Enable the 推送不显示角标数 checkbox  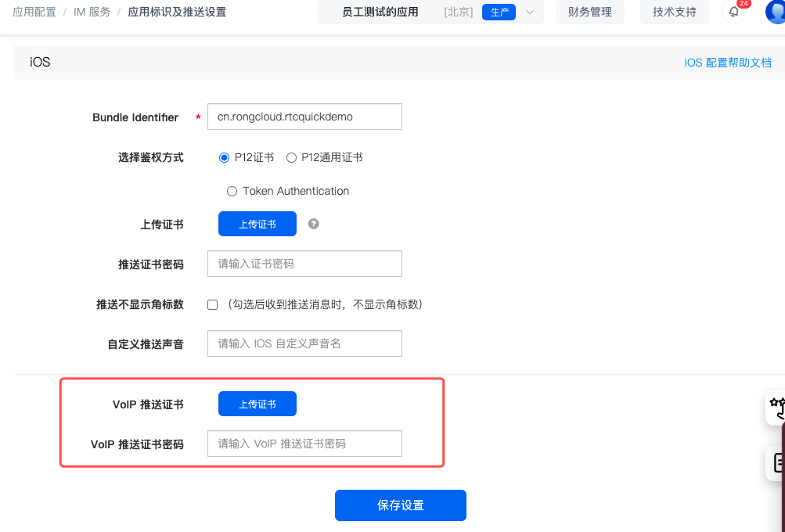coord(212,304)
